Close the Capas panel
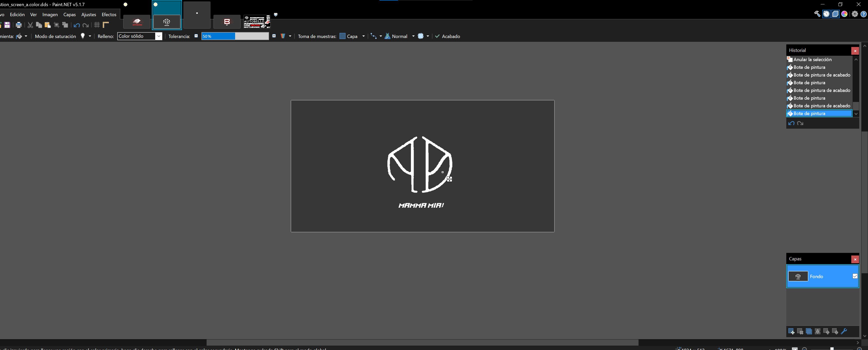This screenshot has width=868, height=350. click(855, 259)
